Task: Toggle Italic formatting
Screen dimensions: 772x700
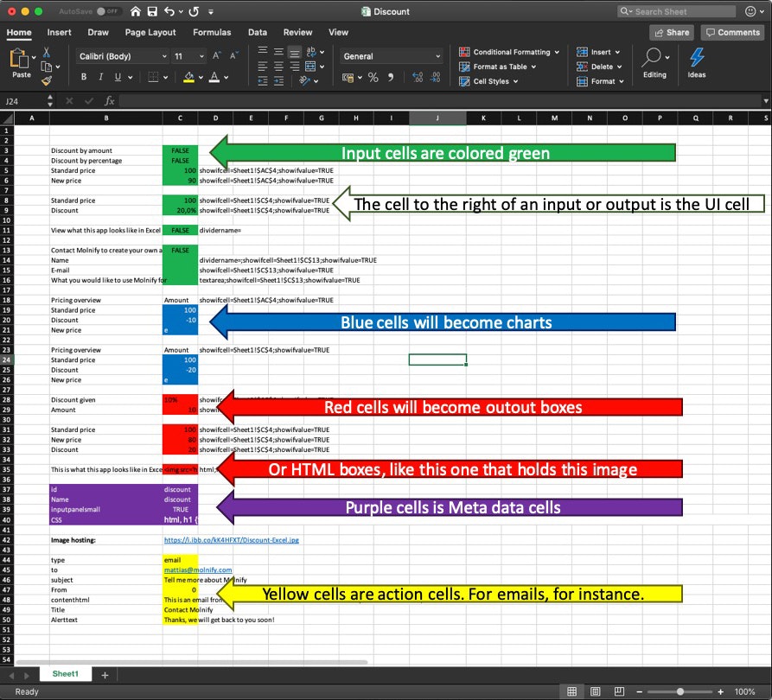Action: [101, 77]
